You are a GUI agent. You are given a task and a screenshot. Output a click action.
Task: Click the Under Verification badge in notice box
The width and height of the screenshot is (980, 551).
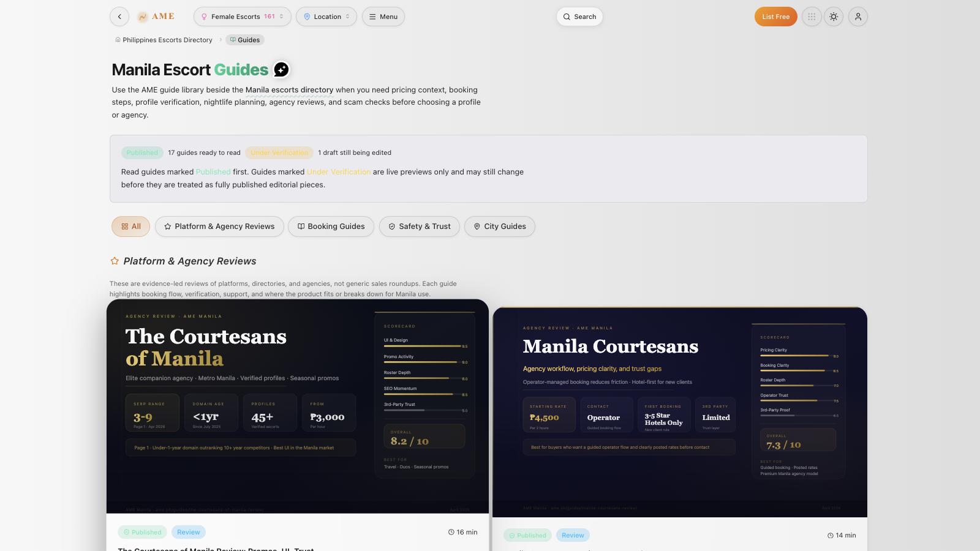[x=279, y=152]
